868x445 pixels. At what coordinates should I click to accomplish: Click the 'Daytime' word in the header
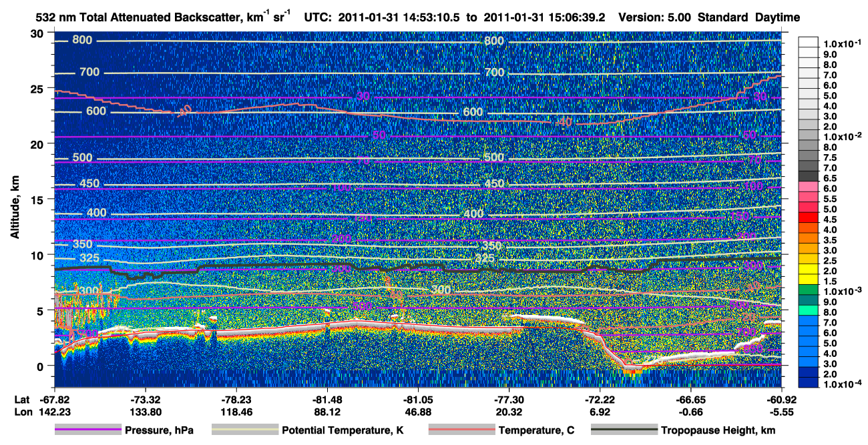coord(778,18)
